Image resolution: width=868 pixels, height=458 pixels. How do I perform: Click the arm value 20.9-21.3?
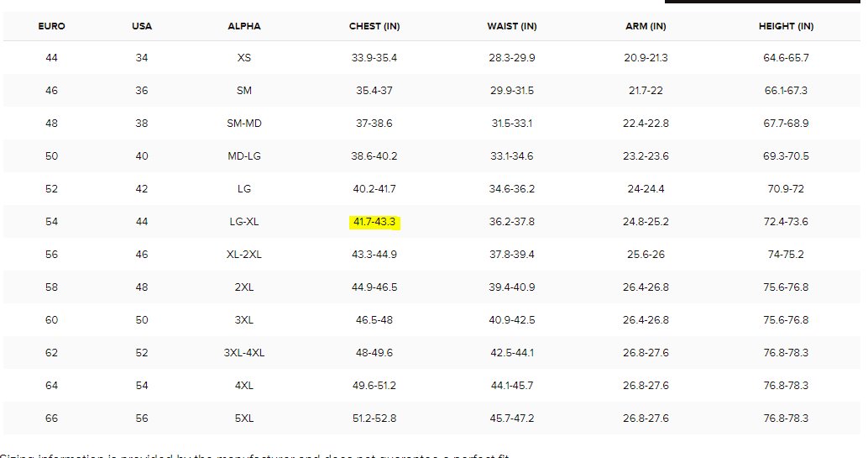coord(646,58)
